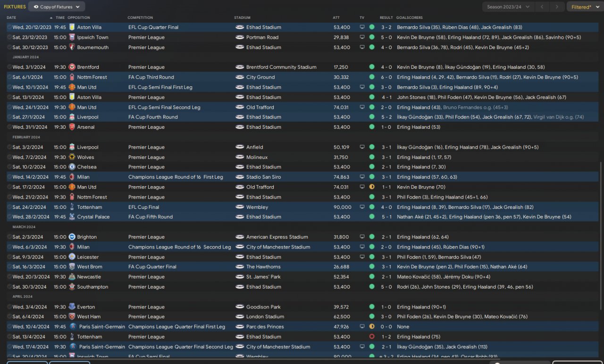Sort by the STADIUM column header
Viewport: 604px width, 364px height.
242,17
